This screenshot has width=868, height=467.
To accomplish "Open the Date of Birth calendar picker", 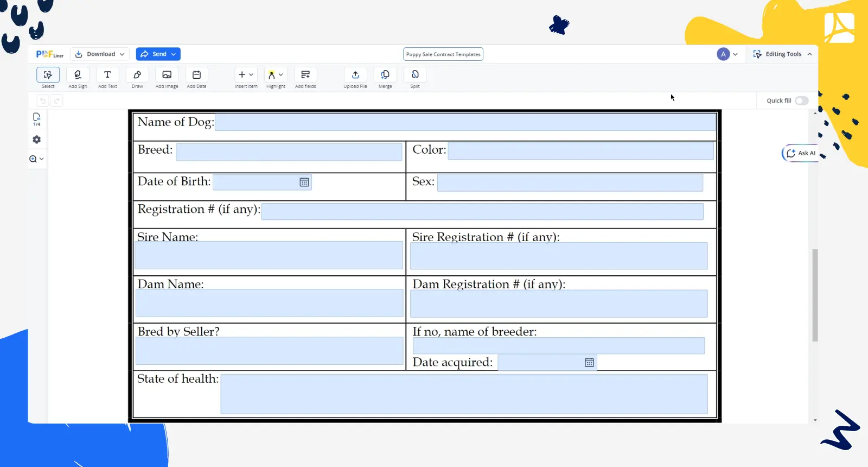I will tap(304, 182).
